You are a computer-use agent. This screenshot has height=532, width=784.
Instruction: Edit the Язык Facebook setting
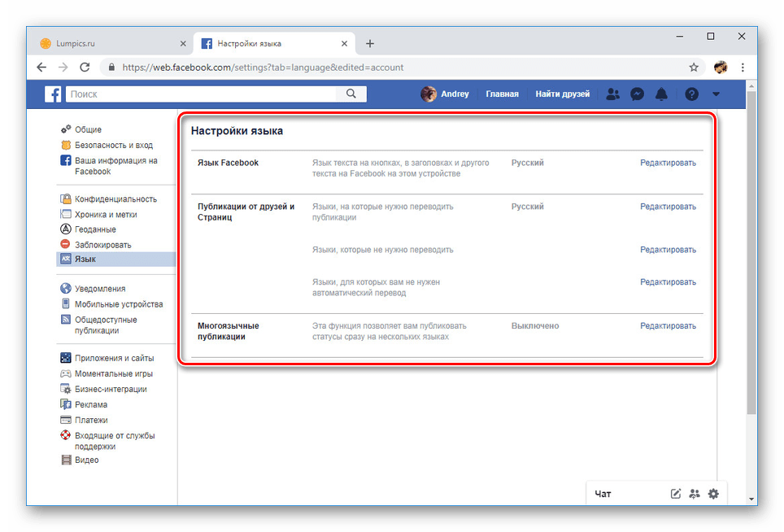[x=668, y=163]
